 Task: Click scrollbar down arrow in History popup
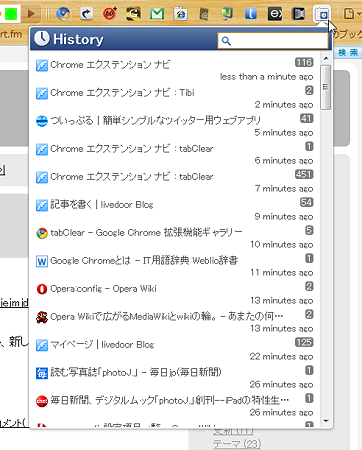point(326,421)
